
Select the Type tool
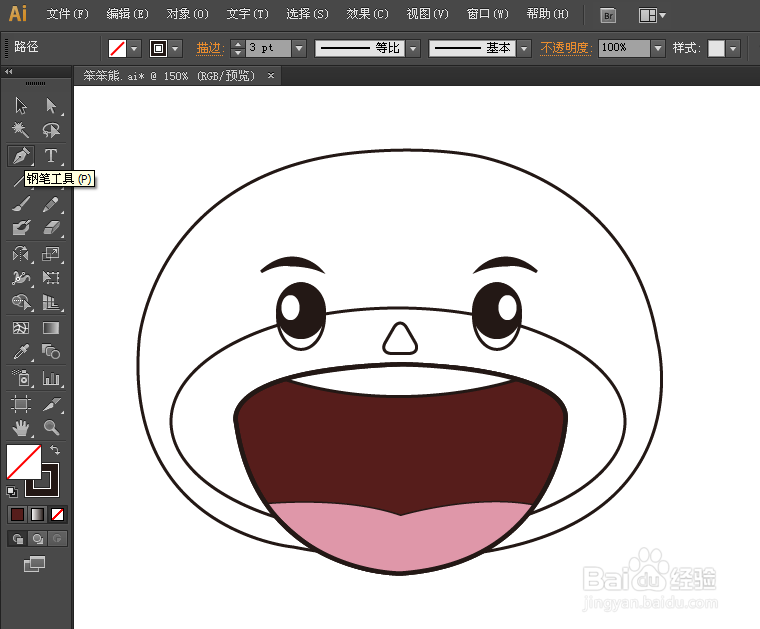(51, 156)
